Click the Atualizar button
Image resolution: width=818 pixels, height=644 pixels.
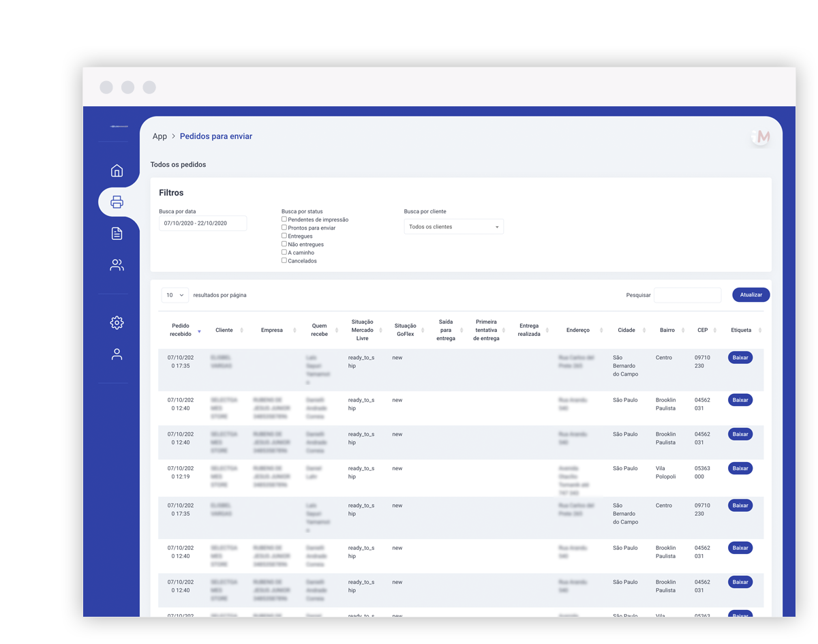tap(751, 295)
